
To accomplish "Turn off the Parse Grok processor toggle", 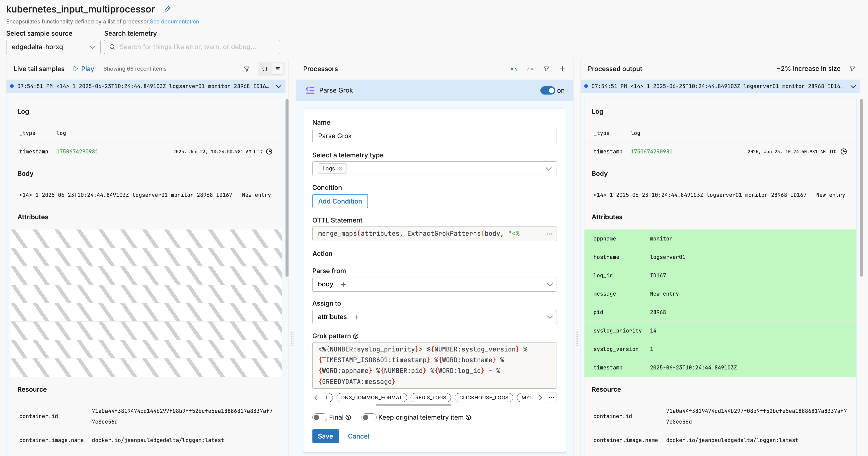I will coord(548,90).
